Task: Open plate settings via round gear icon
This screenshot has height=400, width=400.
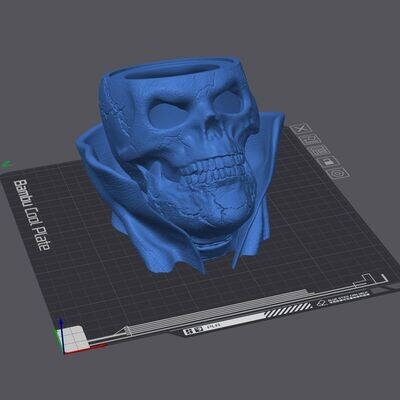Action: tap(338, 173)
